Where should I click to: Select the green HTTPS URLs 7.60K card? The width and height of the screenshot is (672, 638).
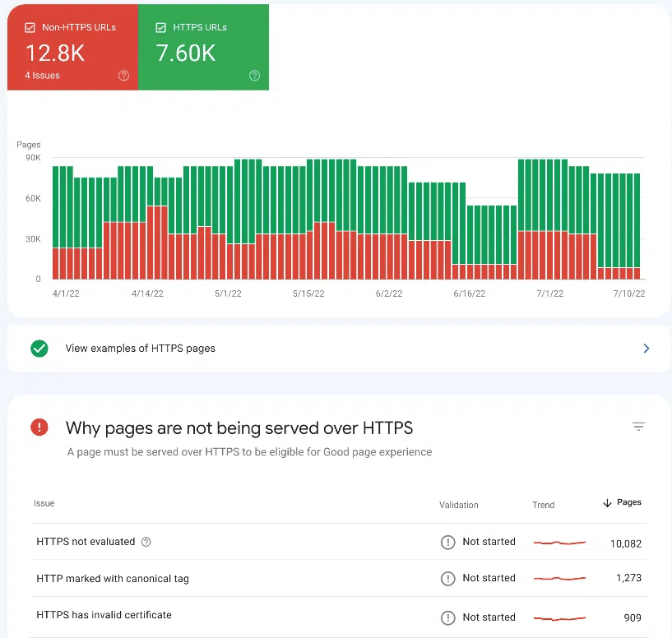(x=203, y=47)
